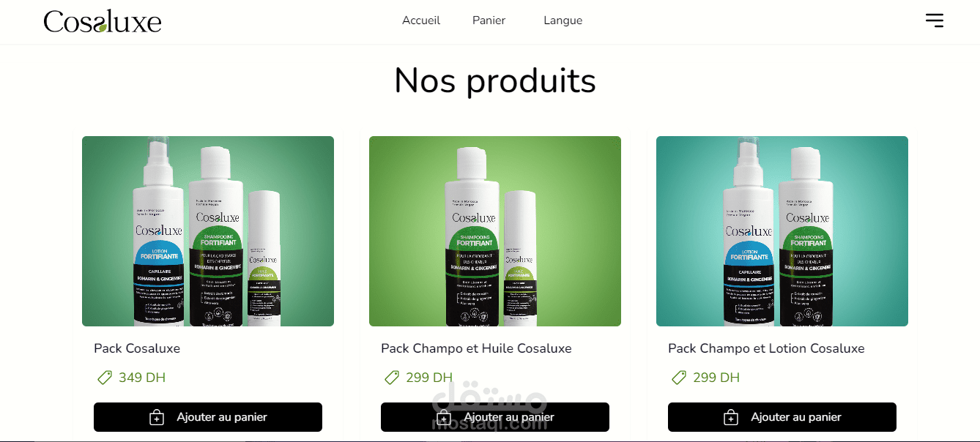Add Pack Champo et Lotion to cart
This screenshot has width=980, height=442.
tap(782, 417)
